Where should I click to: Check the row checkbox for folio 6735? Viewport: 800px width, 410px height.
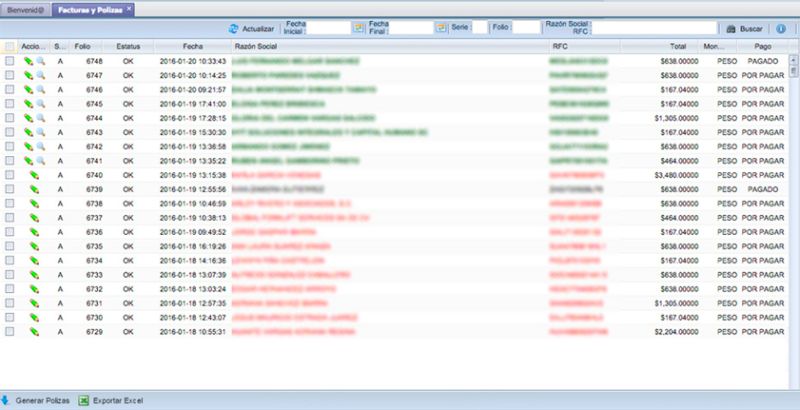(x=10, y=245)
